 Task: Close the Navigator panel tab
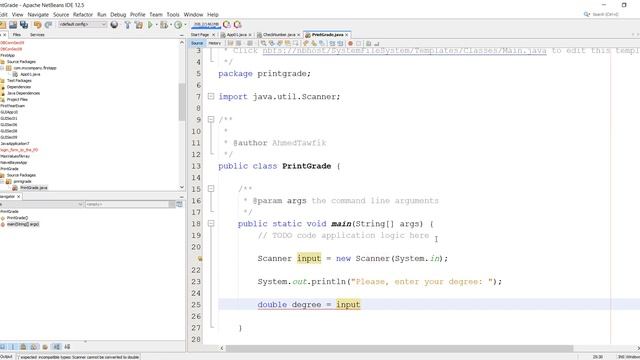pyautogui.click(x=18, y=197)
